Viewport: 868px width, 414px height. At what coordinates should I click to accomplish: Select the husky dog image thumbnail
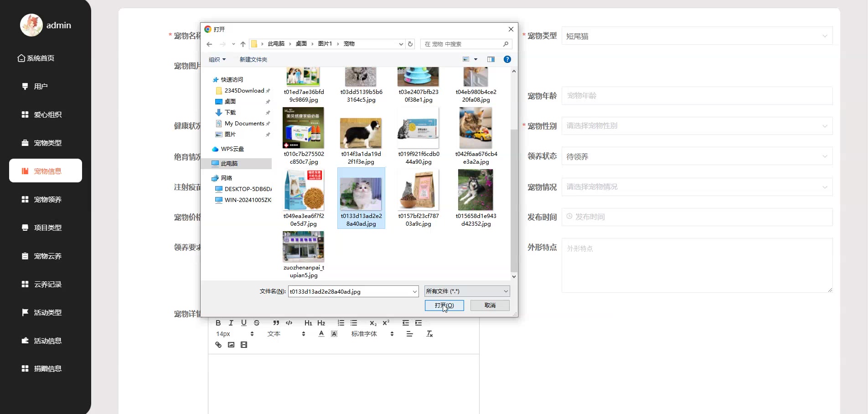[x=475, y=190]
